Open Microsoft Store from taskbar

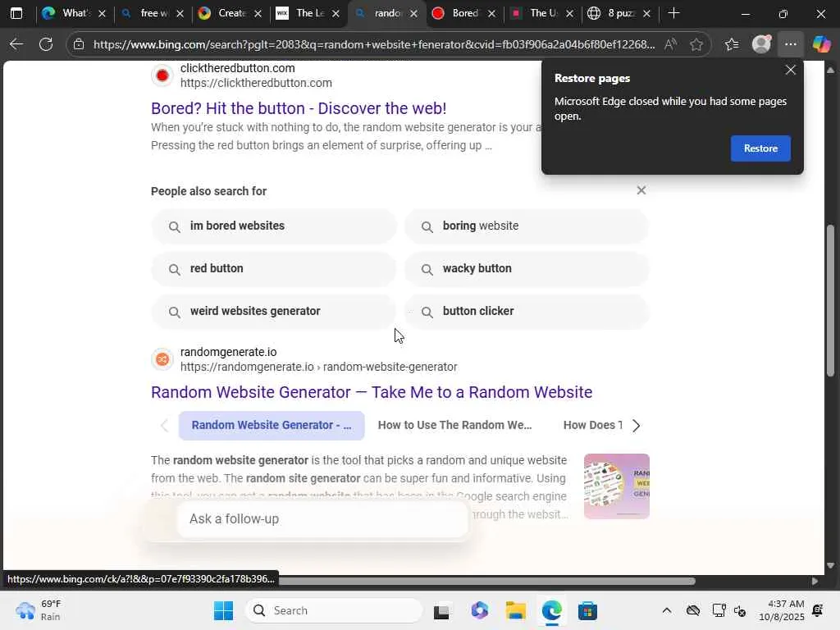click(x=587, y=610)
